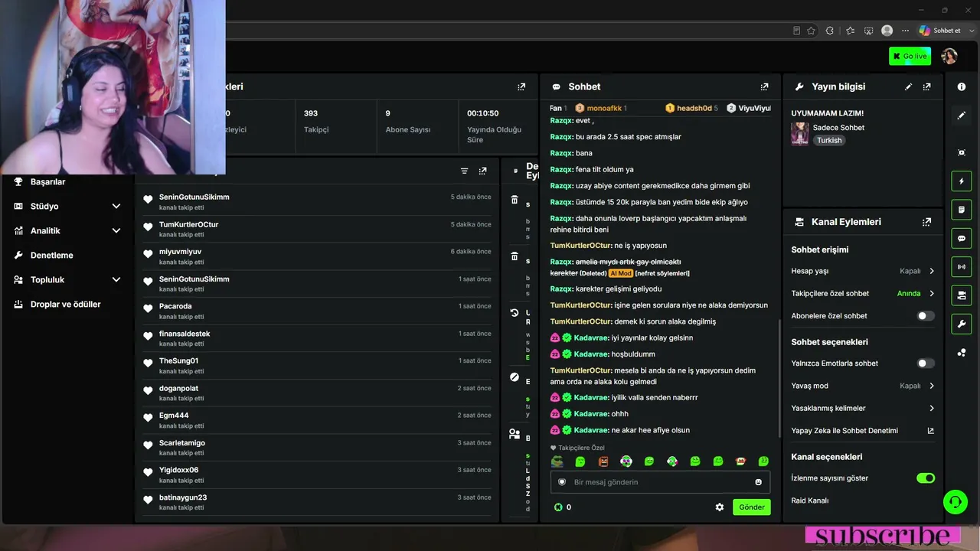This screenshot has height=551, width=980.
Task: Expand the Stüdyo menu chevron
Action: point(116,207)
